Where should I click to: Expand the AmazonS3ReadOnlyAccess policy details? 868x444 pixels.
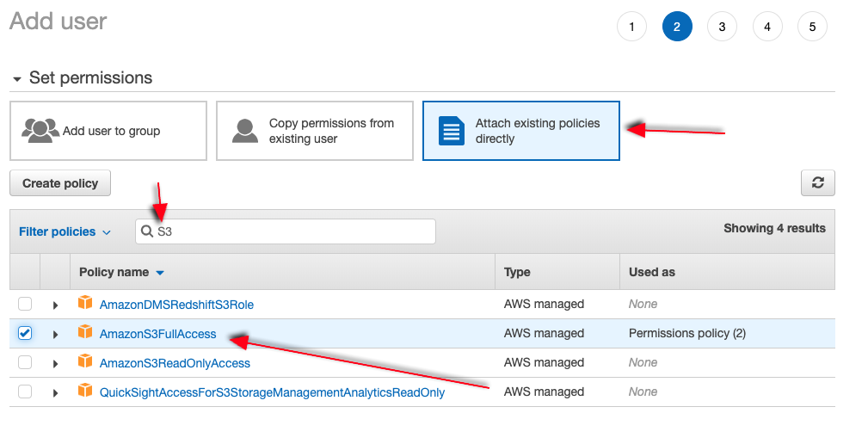tap(55, 364)
